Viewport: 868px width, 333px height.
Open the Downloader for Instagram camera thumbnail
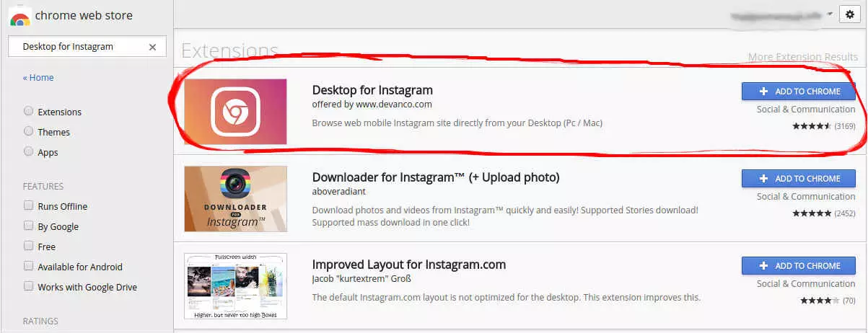tap(235, 199)
